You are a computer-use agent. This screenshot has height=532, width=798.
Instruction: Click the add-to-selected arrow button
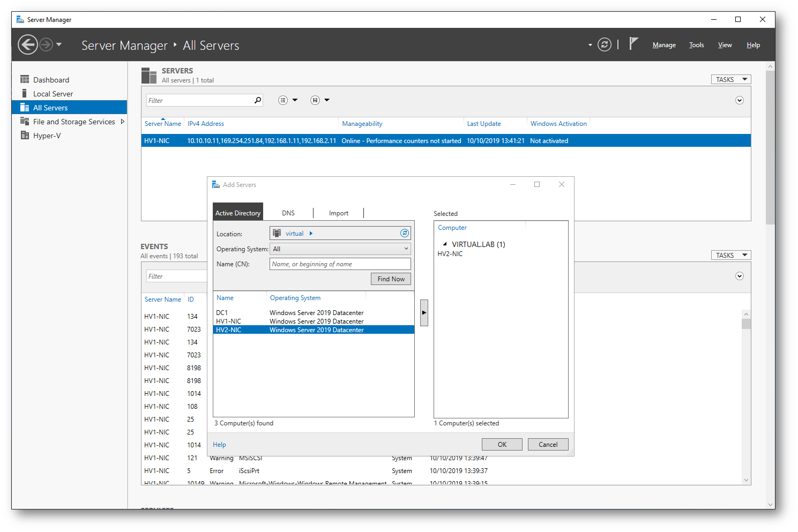click(x=424, y=313)
